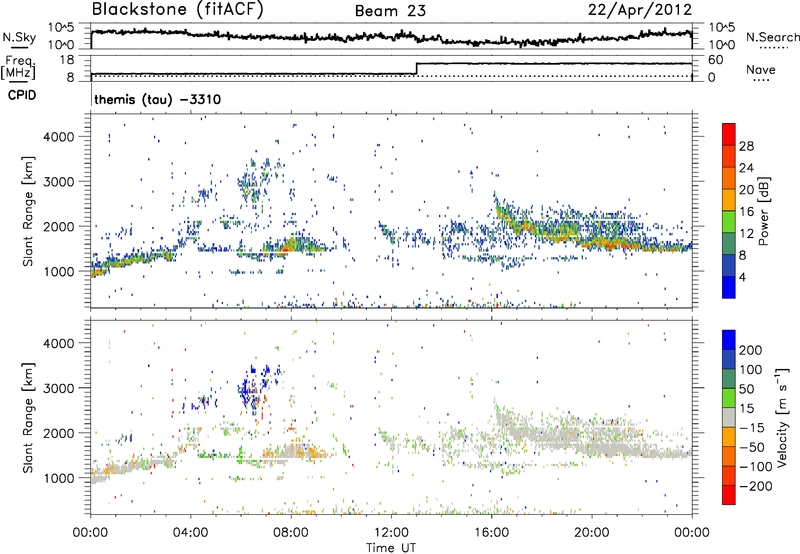Click the top blue segment of Velocity colorbar
This screenshot has width=800, height=554.
pos(729,340)
